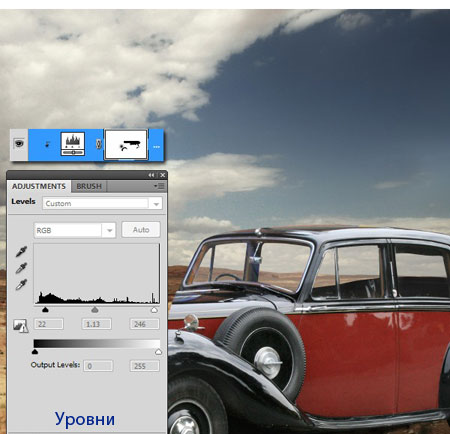Click the shadow input field showing 22
Viewport: 450px width, 434px height.
pyautogui.click(x=49, y=324)
